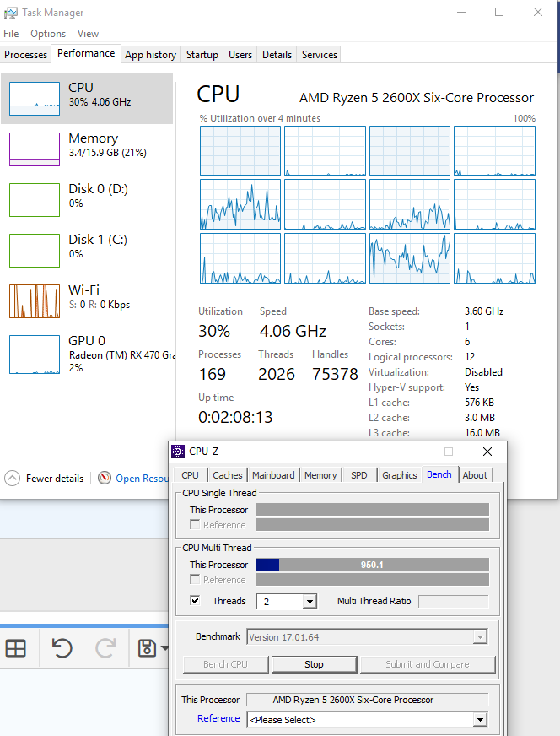Viewport: 560px width, 736px height.
Task: Click the This Processor name field
Action: (x=367, y=700)
